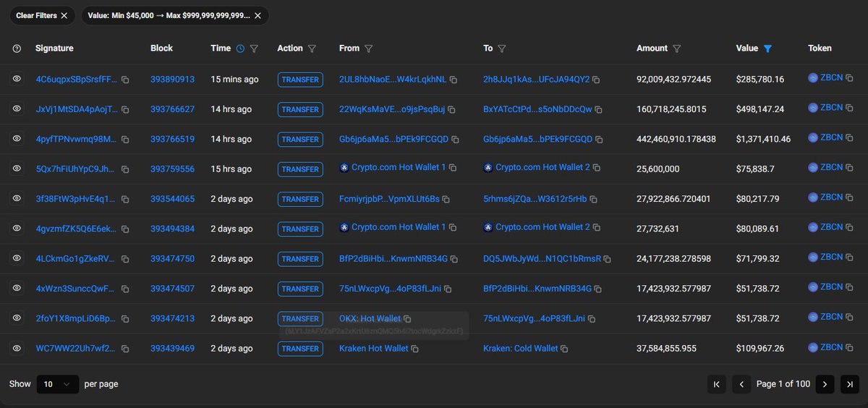Open block 393766627
Image resolution: width=868 pixels, height=408 pixels.
tap(172, 109)
